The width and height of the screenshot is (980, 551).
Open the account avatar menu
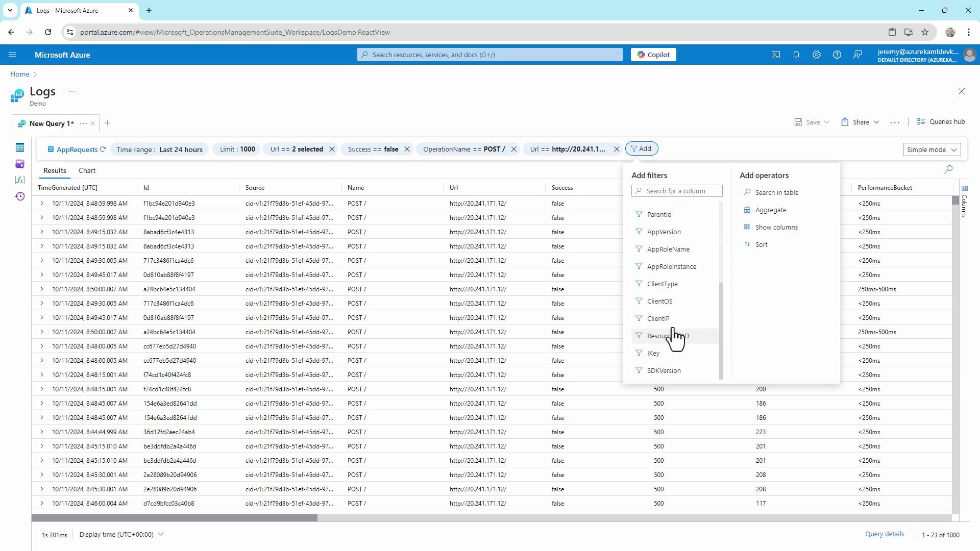[x=969, y=55]
